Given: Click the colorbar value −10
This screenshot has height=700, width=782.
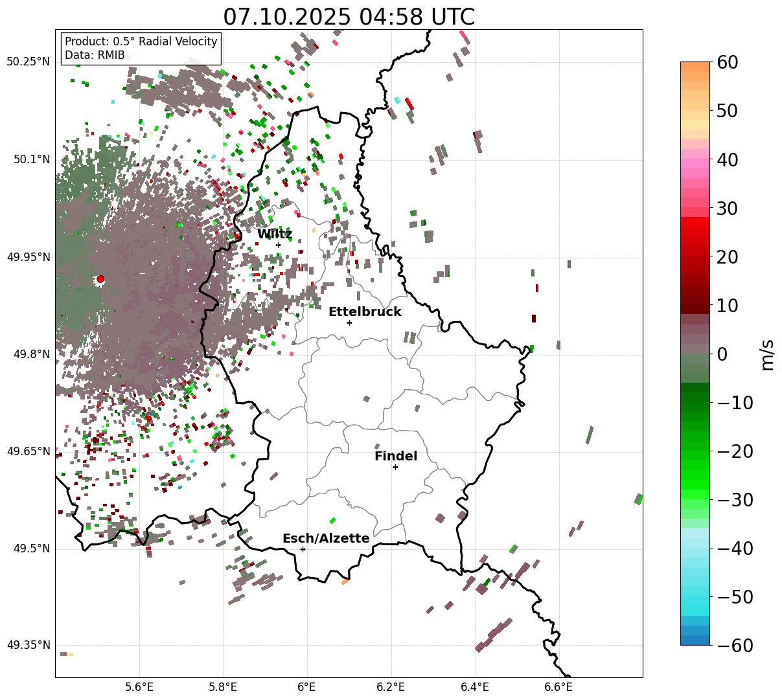Looking at the screenshot, I should 735,402.
